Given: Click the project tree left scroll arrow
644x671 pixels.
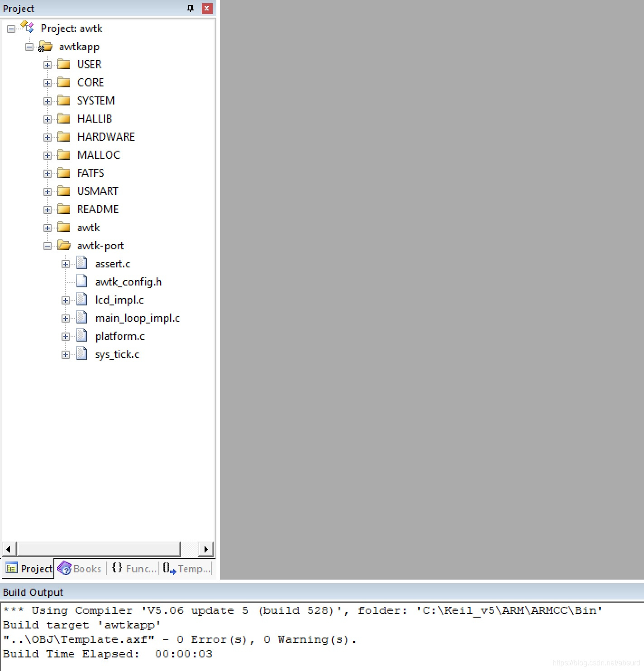Looking at the screenshot, I should click(8, 549).
